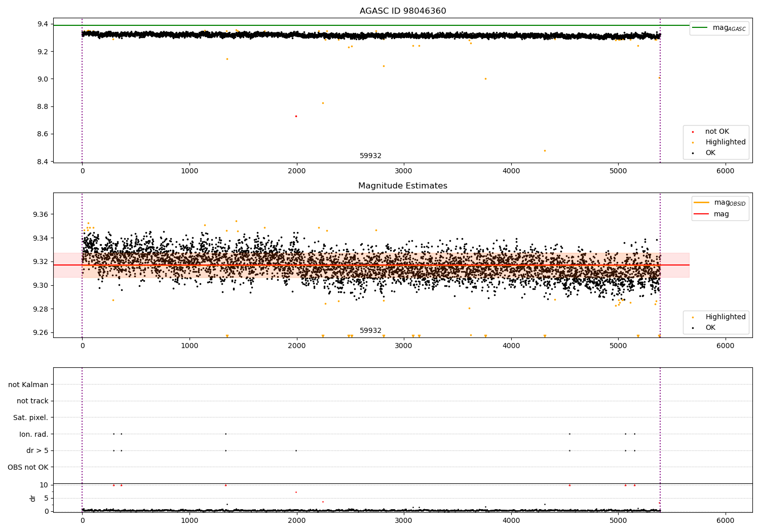Click the 'OK' legend entry in top plot
Screen dimensions: 760x532
(710, 153)
